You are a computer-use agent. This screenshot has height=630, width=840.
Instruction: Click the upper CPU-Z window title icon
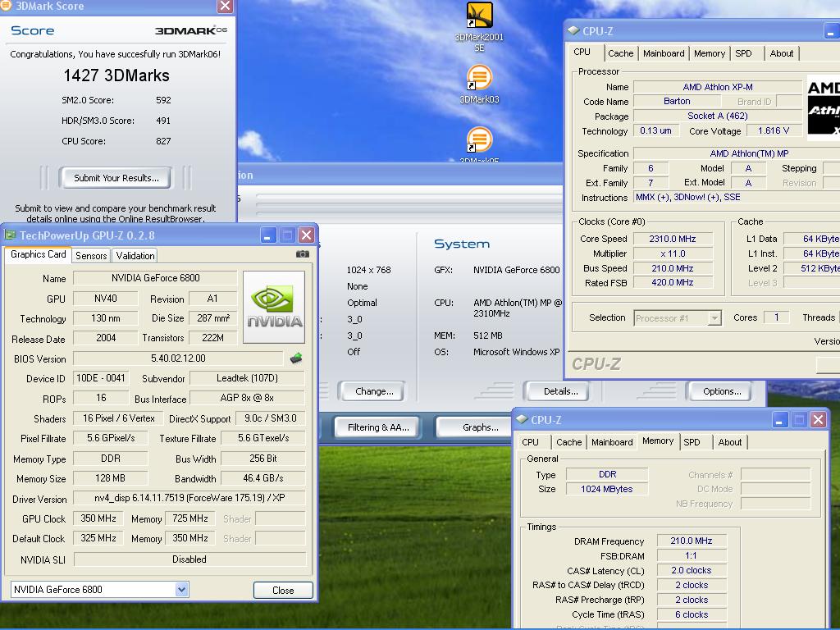[x=573, y=30]
